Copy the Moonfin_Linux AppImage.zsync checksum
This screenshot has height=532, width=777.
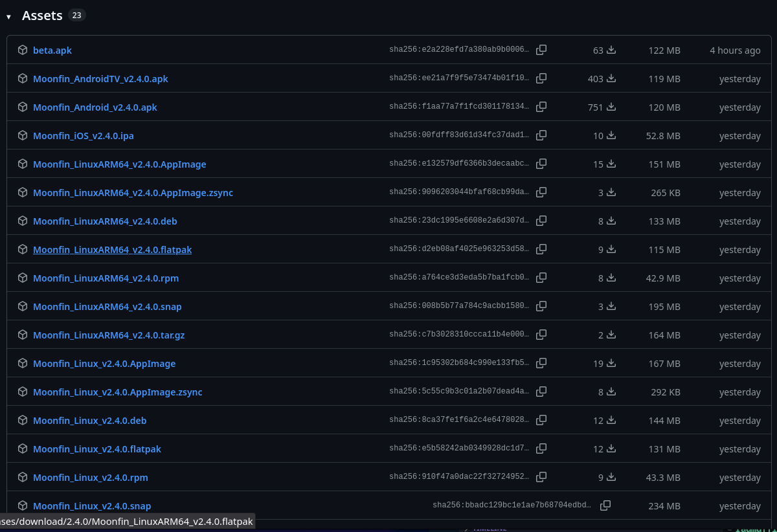point(541,392)
